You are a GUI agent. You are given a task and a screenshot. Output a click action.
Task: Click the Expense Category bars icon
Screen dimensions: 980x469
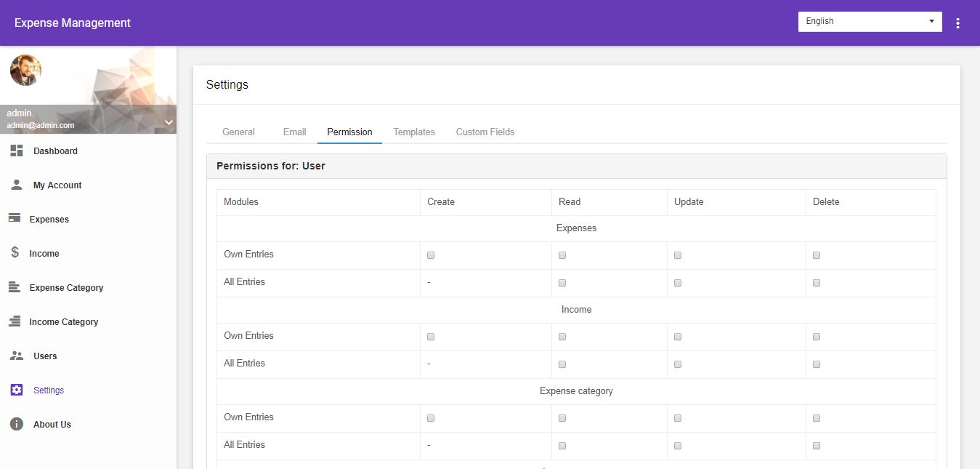[x=14, y=287]
